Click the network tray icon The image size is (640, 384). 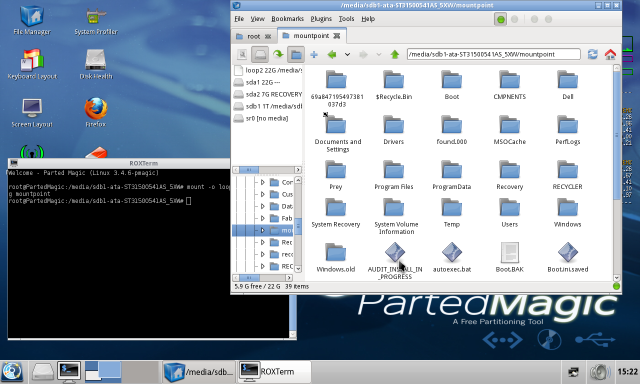pos(573,372)
